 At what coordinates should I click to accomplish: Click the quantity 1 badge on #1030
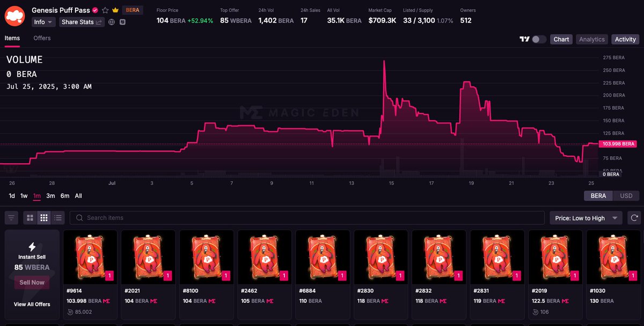tap(632, 276)
